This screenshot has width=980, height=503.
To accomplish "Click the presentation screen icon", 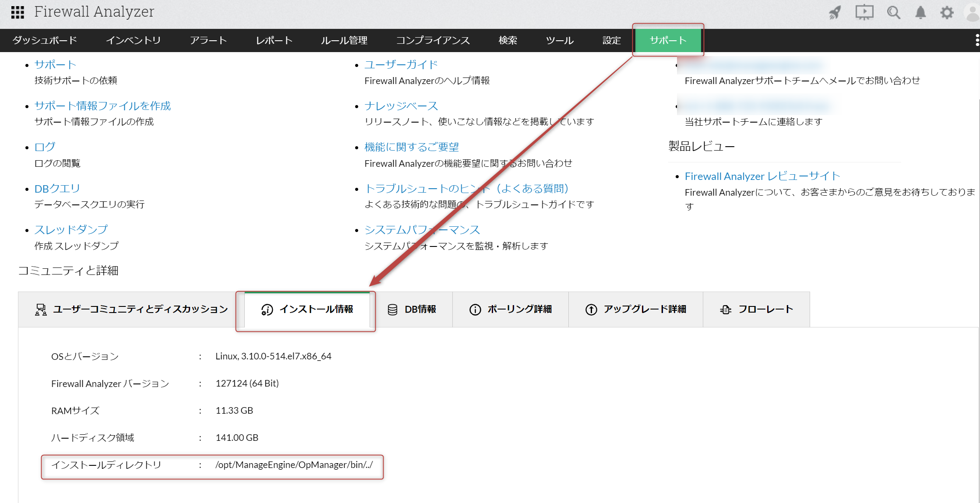I will 864,12.
